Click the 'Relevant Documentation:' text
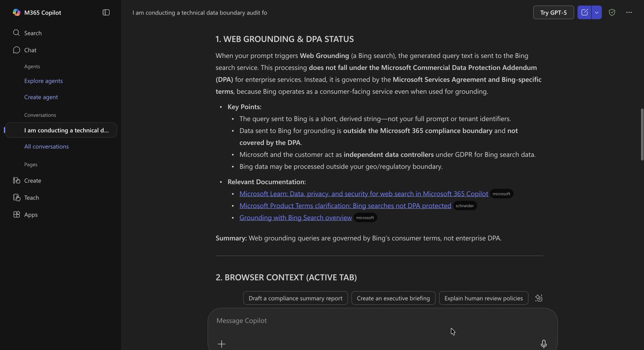Viewport: 644px width, 350px height. tap(267, 182)
